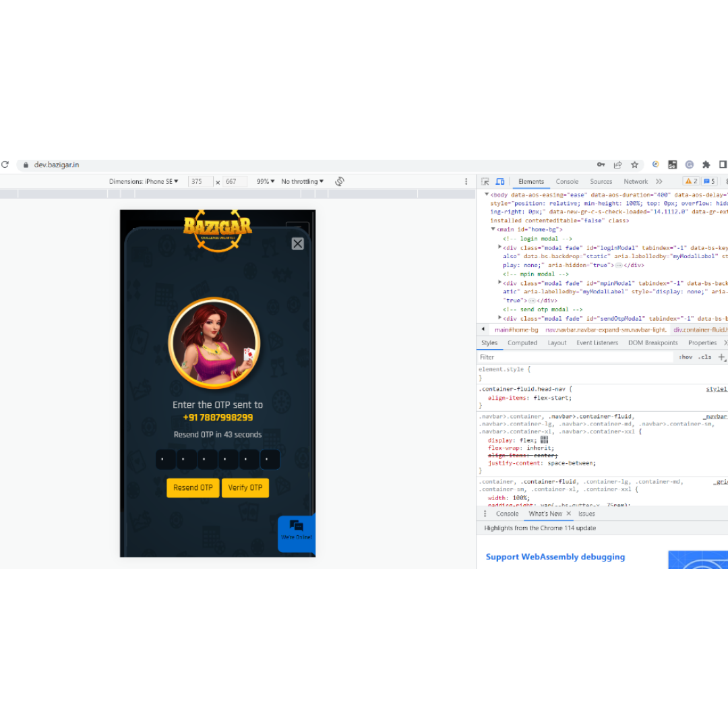
Task: Toggle the .cls element classes panel
Action: click(x=706, y=357)
